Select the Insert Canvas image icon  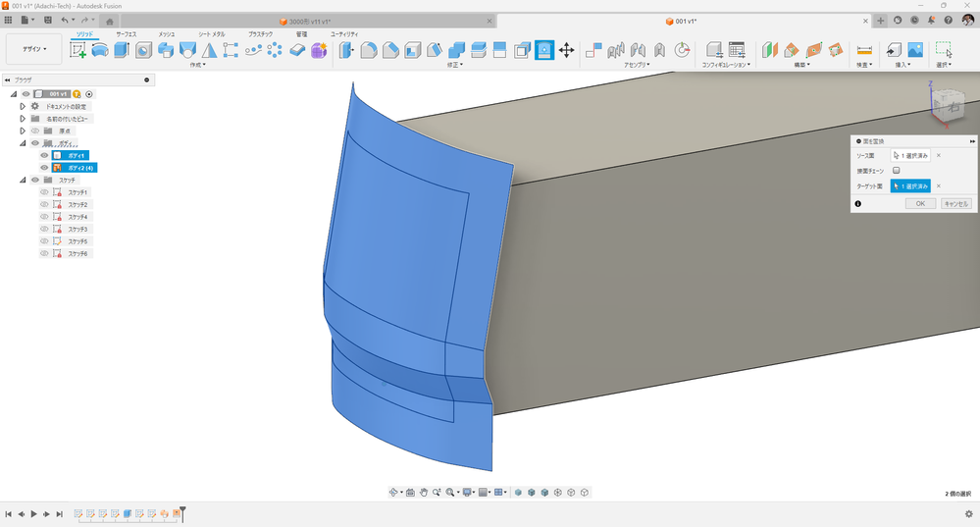tap(915, 50)
